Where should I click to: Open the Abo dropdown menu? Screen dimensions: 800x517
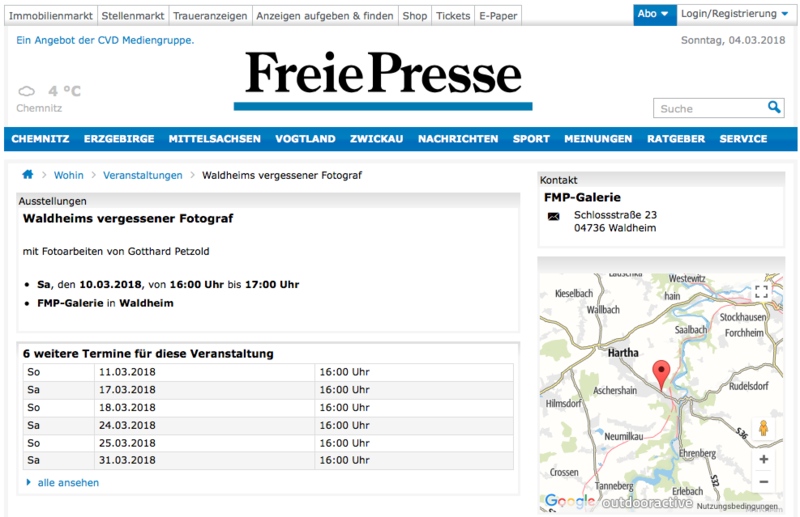point(653,14)
